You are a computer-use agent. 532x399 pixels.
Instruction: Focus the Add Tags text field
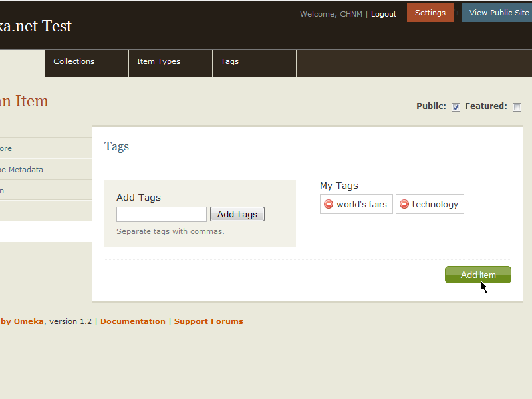162,214
